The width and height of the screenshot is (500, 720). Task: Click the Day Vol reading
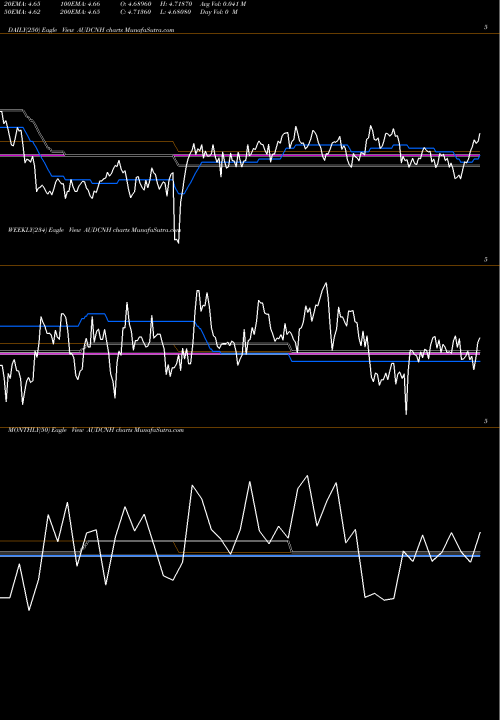pyautogui.click(x=219, y=12)
